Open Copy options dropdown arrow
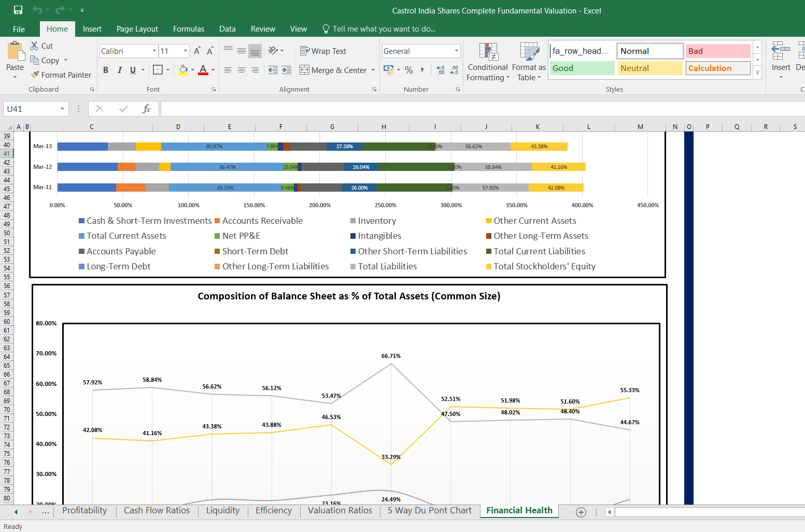 [x=66, y=60]
